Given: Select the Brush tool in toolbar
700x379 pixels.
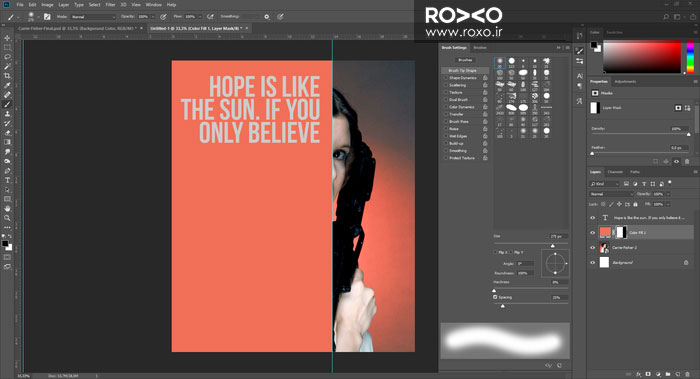Looking at the screenshot, I should (x=7, y=104).
